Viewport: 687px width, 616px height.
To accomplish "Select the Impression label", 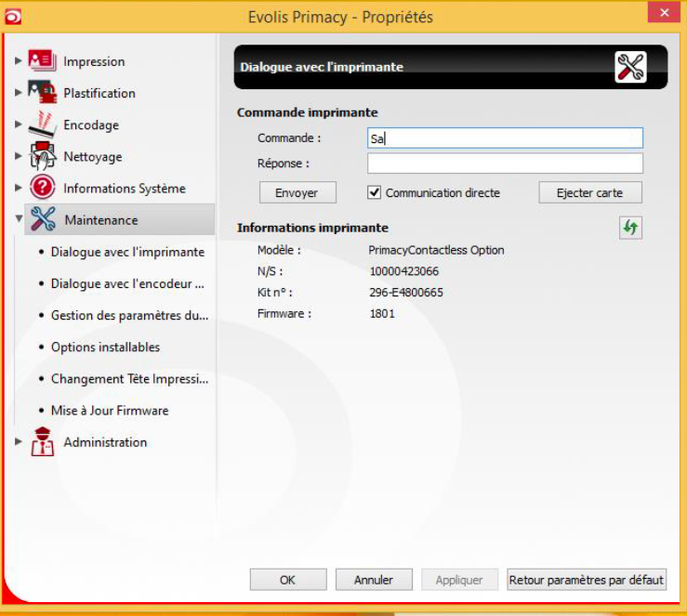I will 94,61.
